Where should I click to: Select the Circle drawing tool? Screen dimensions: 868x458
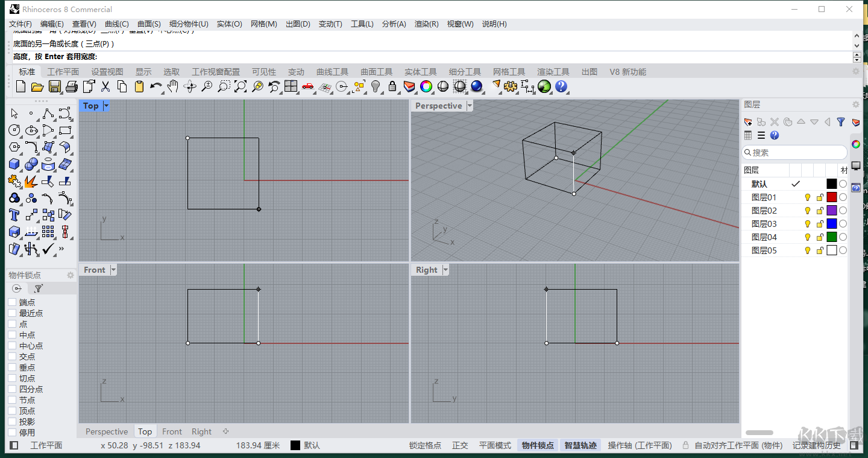13,130
